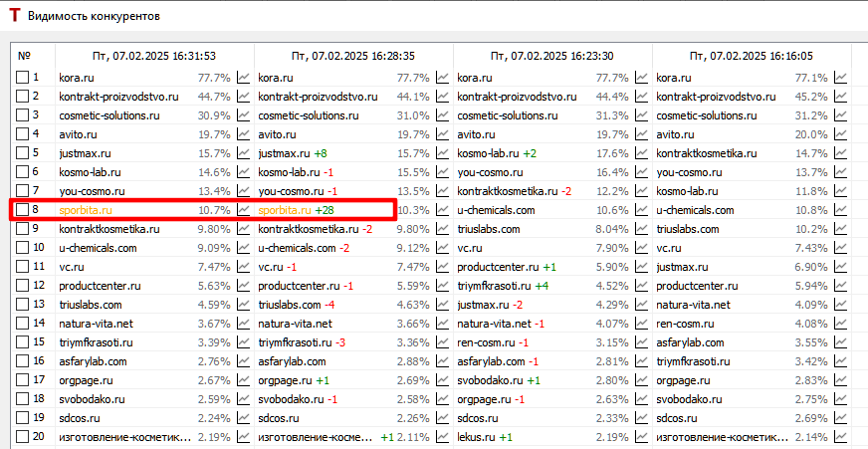Show chart for natura-vita.net 4.09%
This screenshot has height=449, width=868.
(841, 305)
